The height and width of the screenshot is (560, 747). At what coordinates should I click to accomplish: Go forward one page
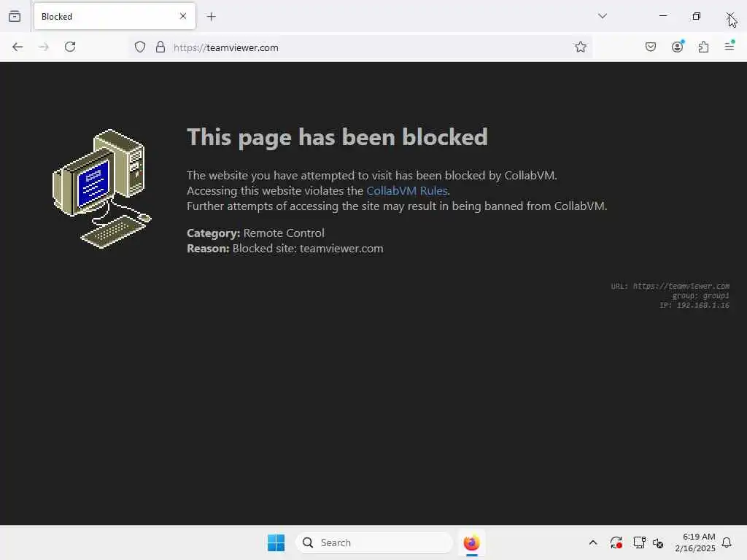[44, 47]
